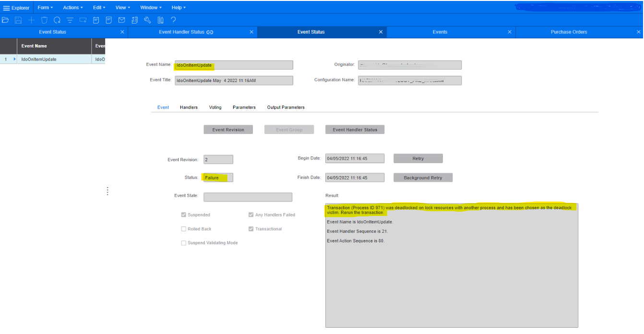The image size is (644, 334).
Task: Click the open folder toolbar icon
Action: (x=5, y=20)
